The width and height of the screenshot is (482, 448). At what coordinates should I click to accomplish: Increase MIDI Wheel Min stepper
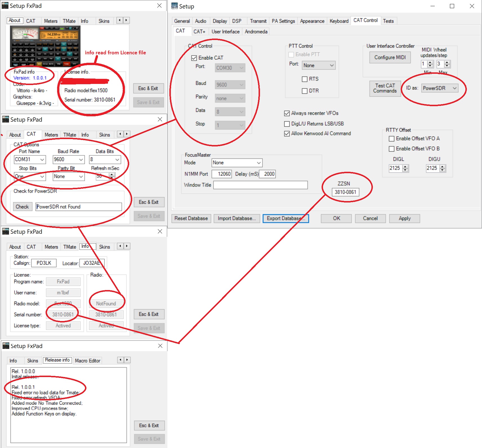pyautogui.click(x=430, y=62)
